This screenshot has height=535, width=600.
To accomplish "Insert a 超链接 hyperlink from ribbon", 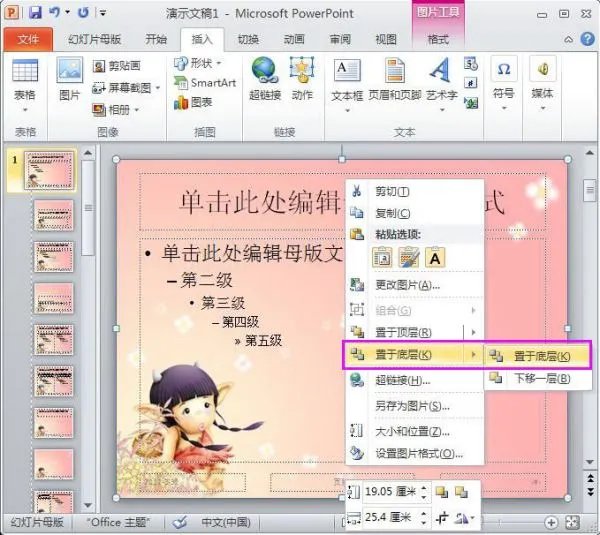I will click(265, 78).
